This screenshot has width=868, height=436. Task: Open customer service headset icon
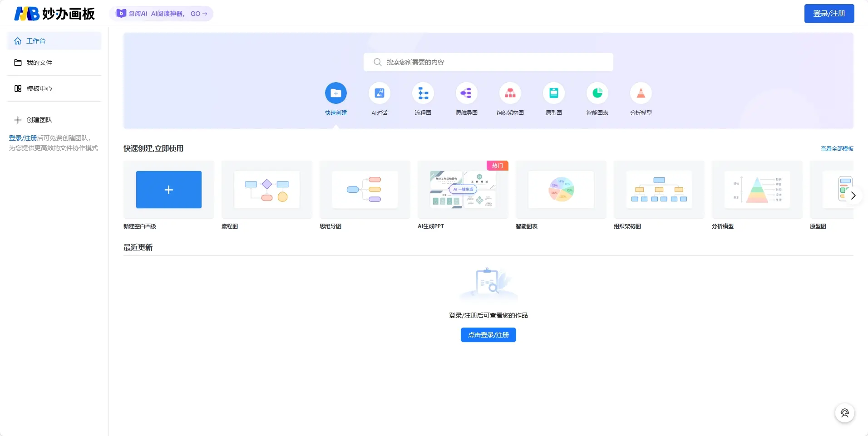pos(844,413)
